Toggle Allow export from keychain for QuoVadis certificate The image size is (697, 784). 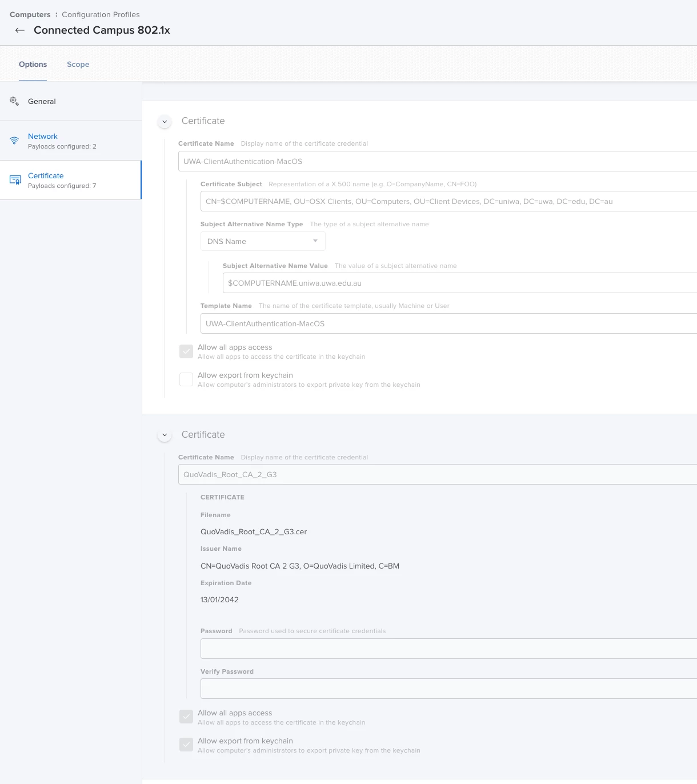[186, 745]
